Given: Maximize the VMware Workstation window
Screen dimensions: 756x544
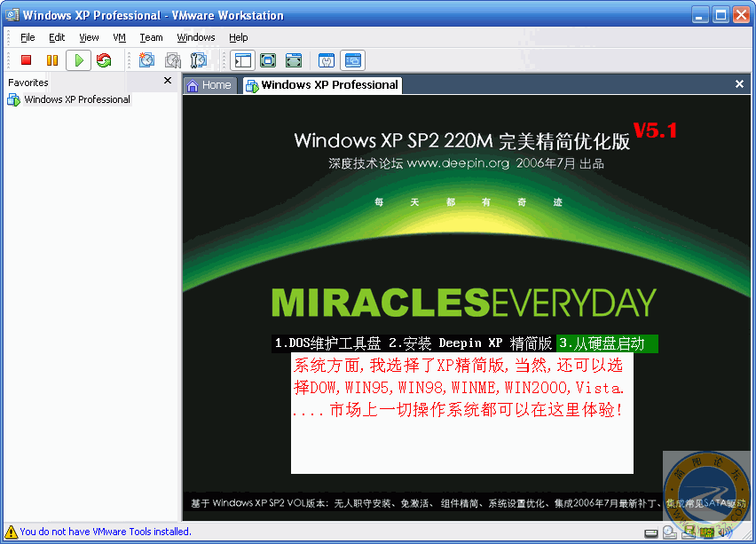Looking at the screenshot, I should (x=721, y=15).
